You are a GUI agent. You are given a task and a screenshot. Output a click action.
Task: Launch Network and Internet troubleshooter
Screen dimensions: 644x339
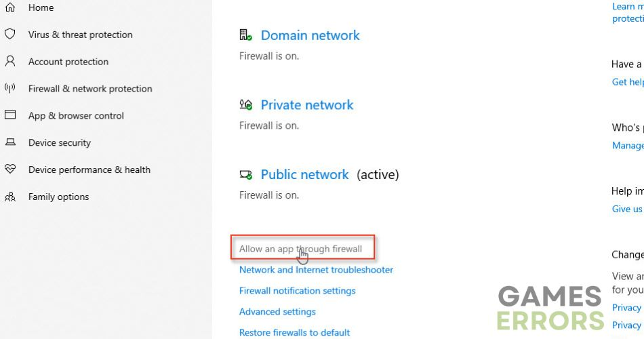[316, 270]
